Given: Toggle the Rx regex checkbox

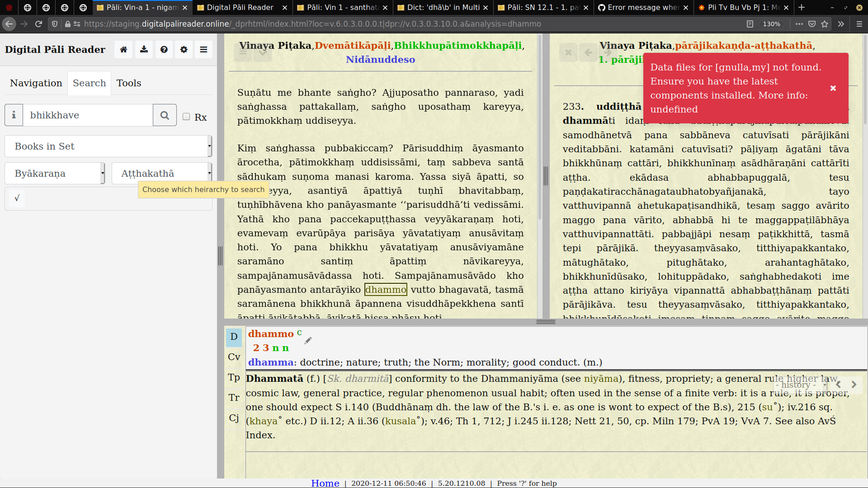Looking at the screenshot, I should [186, 117].
